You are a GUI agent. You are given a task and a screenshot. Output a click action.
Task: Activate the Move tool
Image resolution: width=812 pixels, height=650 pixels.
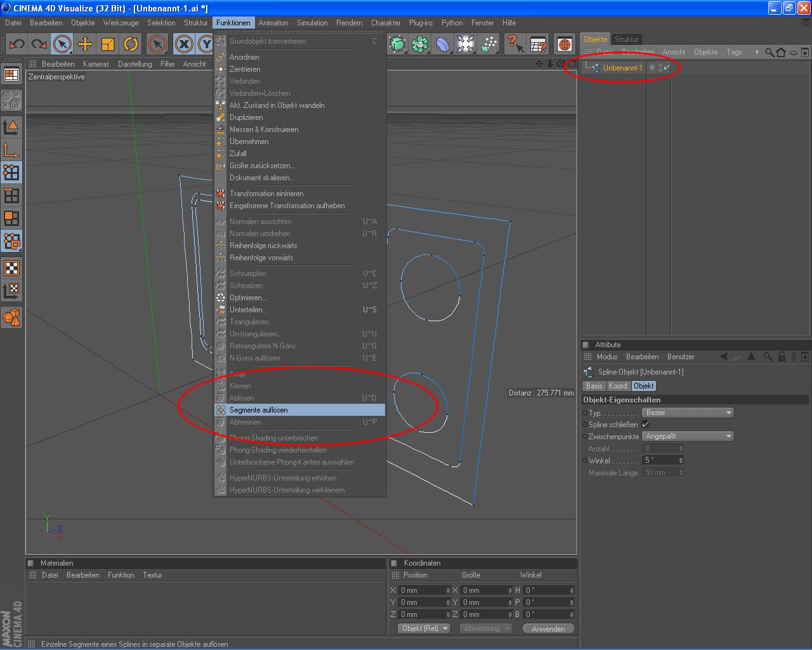[x=85, y=44]
